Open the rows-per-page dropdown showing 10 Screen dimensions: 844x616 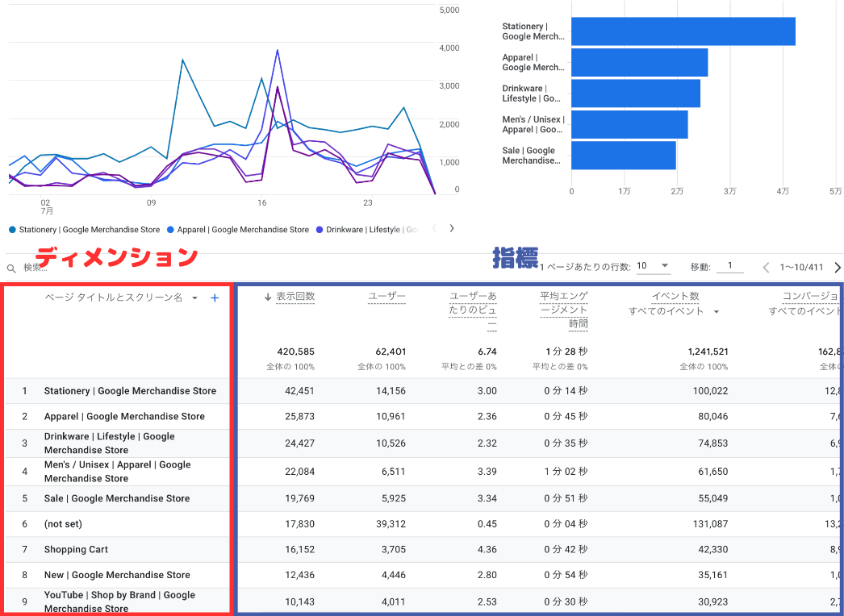pyautogui.click(x=653, y=266)
